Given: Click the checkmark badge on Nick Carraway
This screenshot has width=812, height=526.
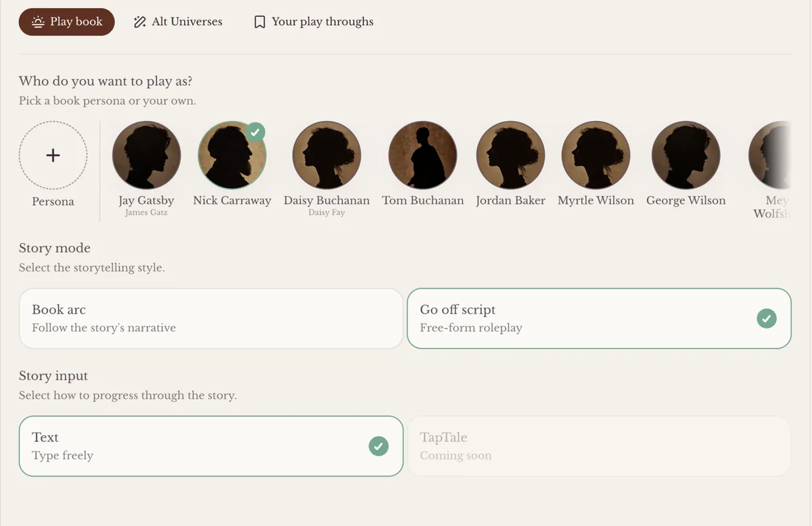Looking at the screenshot, I should tap(255, 132).
